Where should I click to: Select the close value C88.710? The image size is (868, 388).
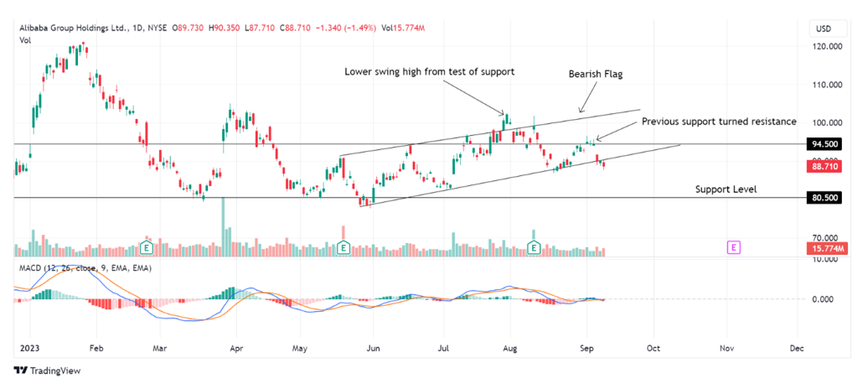tap(296, 28)
